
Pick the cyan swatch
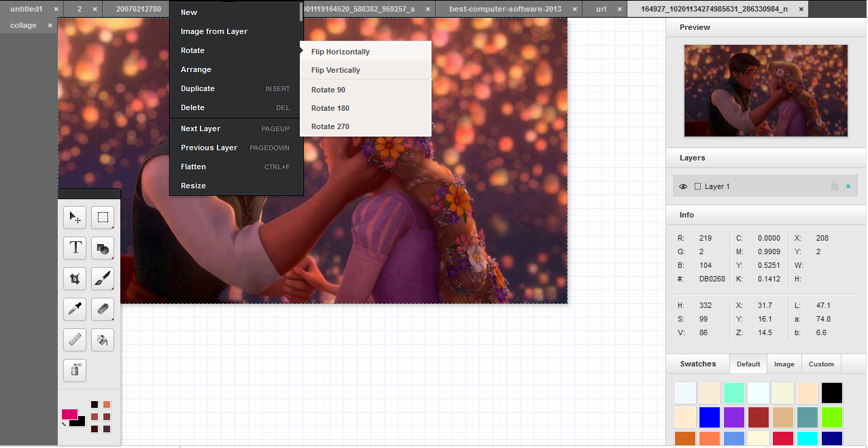808,439
